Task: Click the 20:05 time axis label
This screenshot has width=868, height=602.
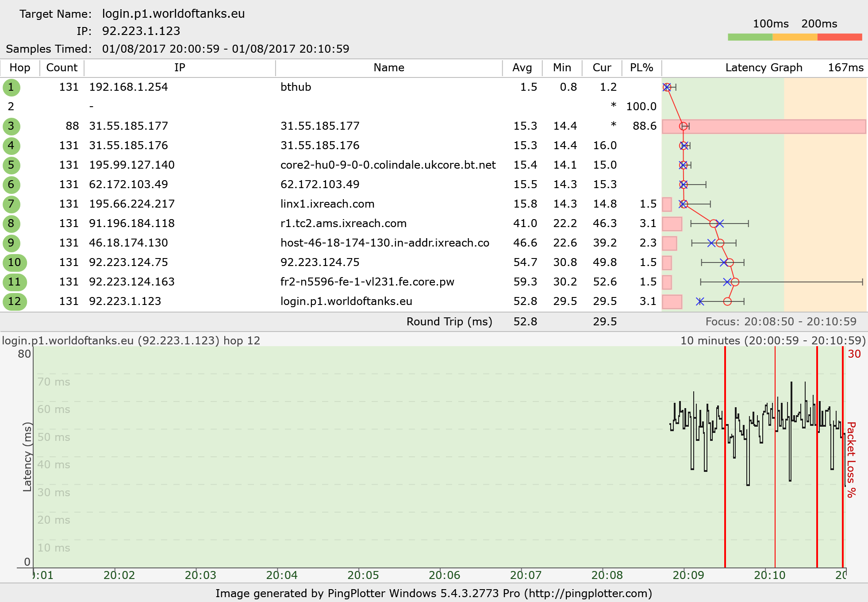Action: (x=363, y=575)
